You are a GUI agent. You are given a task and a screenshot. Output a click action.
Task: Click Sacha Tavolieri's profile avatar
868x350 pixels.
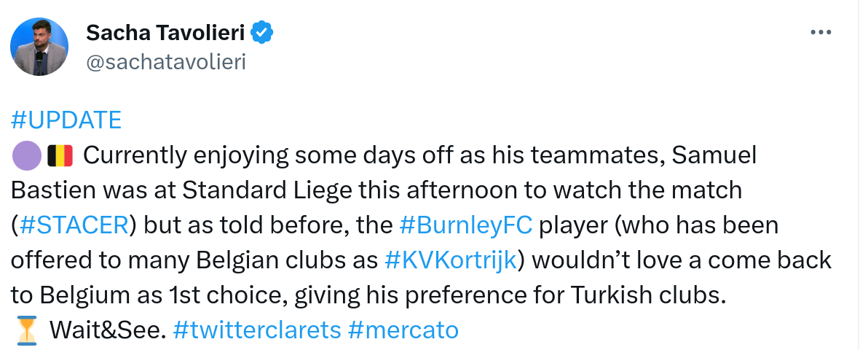click(39, 47)
